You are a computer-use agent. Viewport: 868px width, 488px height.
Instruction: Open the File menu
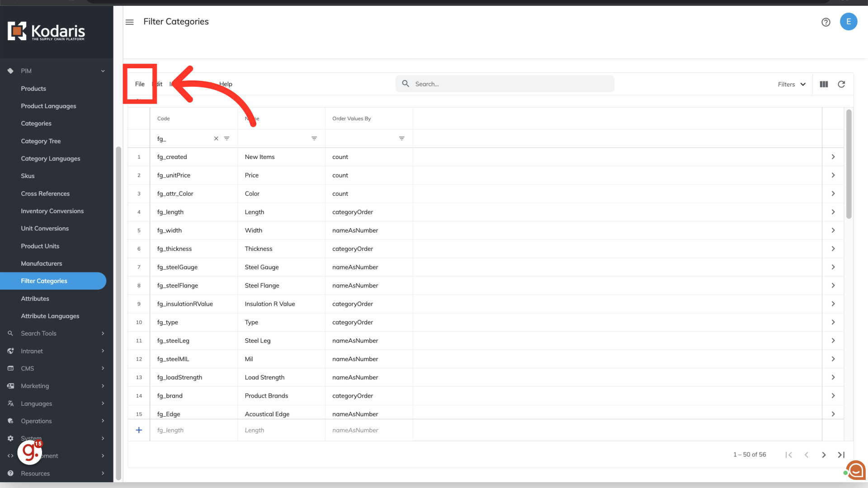click(x=140, y=84)
